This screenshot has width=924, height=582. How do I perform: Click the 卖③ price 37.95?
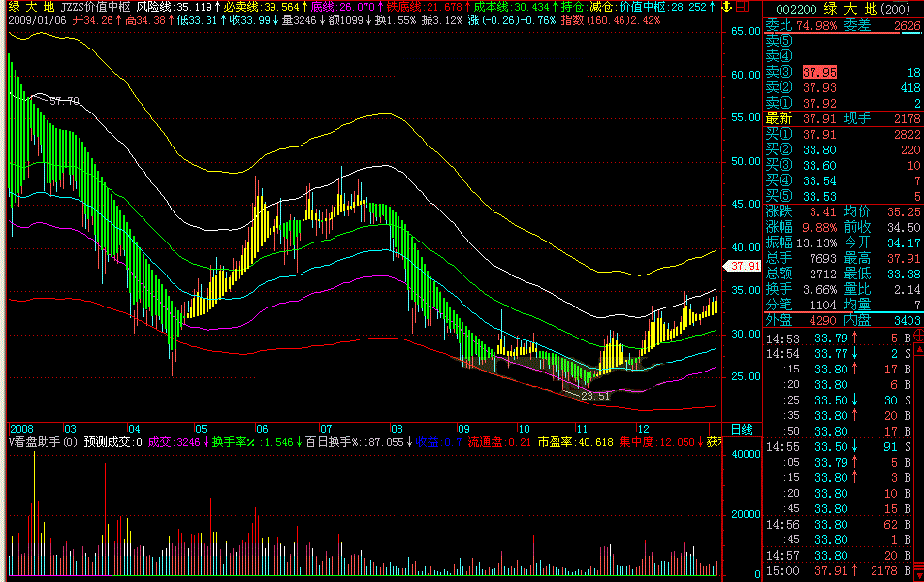pos(819,73)
